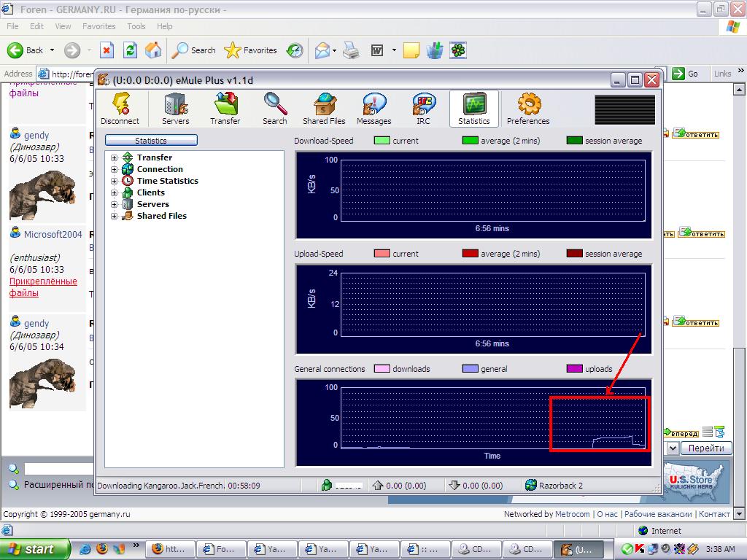The width and height of the screenshot is (747, 560).
Task: Open the Microsoft2004 user profile link
Action: 53,234
